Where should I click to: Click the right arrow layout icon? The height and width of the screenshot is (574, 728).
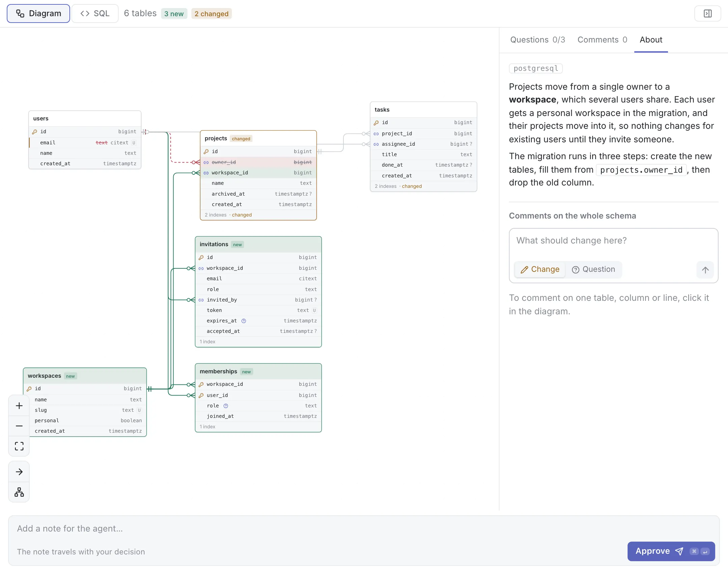19,472
